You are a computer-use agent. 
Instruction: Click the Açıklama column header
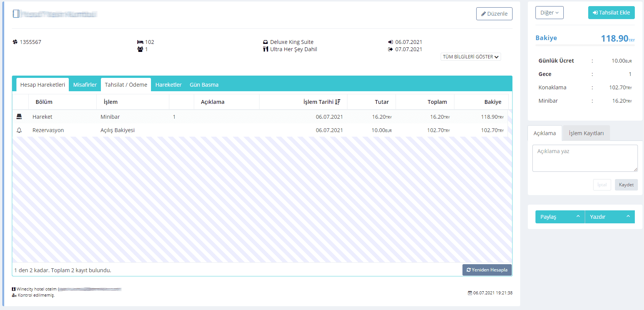pyautogui.click(x=226, y=102)
